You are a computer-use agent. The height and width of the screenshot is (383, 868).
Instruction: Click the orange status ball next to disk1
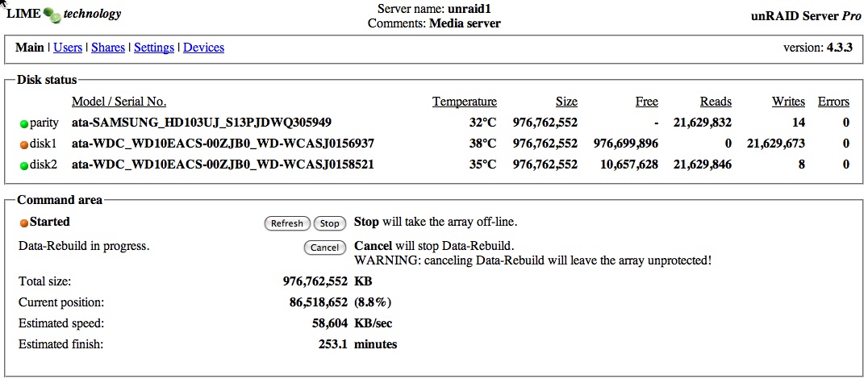click(x=24, y=145)
